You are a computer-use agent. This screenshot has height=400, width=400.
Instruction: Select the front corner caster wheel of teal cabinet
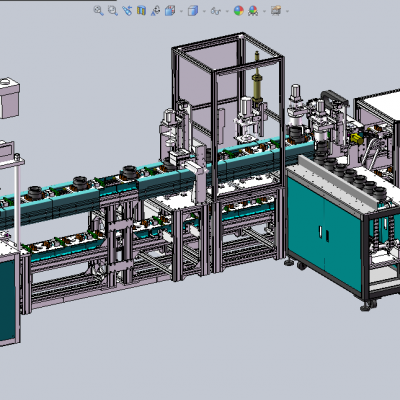tap(368, 305)
